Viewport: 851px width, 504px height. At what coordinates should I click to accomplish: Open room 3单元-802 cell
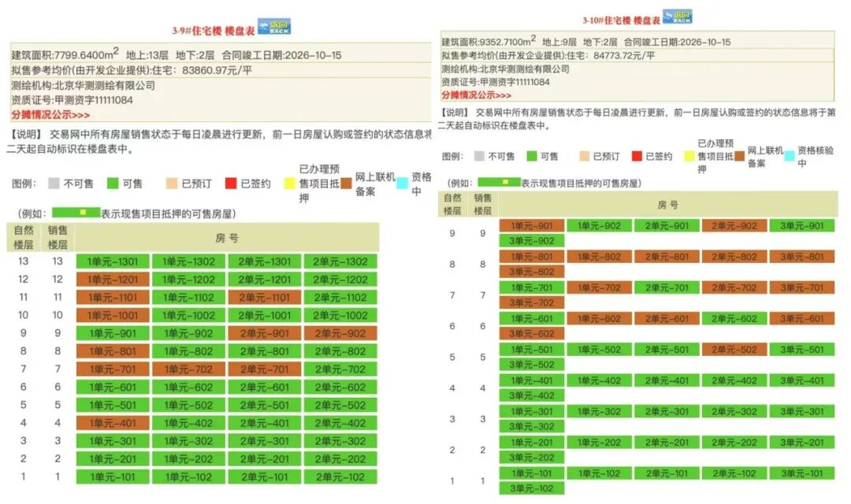[531, 272]
